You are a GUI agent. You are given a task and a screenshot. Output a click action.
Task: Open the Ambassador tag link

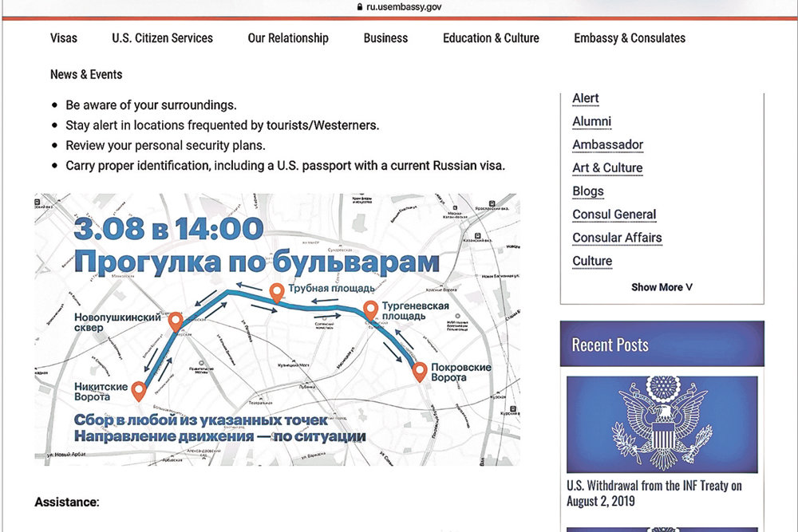tap(607, 145)
